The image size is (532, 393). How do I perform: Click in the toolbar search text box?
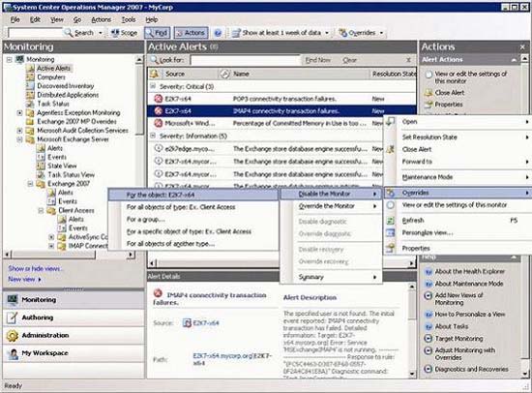(x=35, y=33)
